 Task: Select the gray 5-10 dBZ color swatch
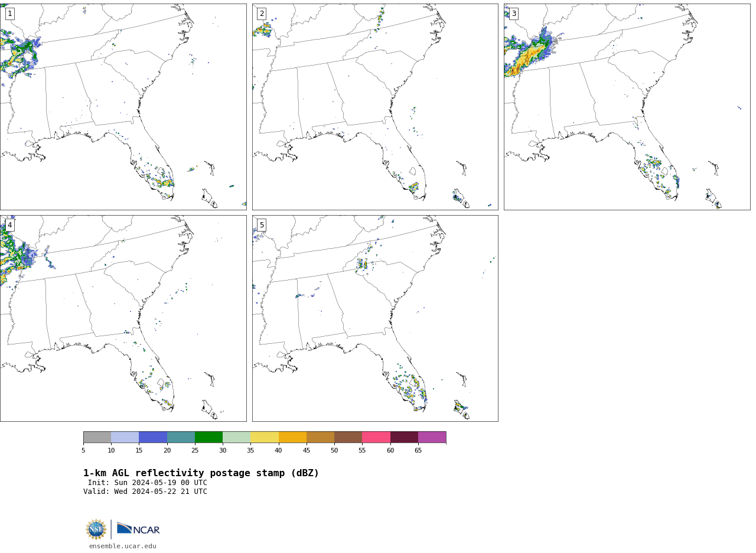pos(97,437)
